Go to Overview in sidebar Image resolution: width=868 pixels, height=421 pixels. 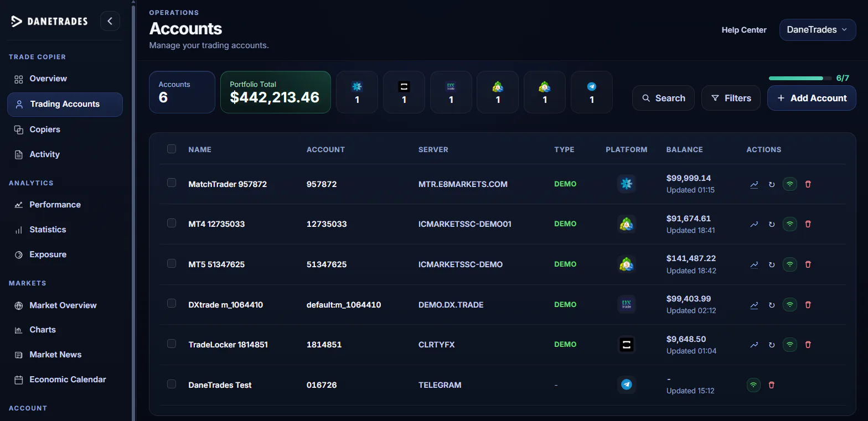point(65,79)
